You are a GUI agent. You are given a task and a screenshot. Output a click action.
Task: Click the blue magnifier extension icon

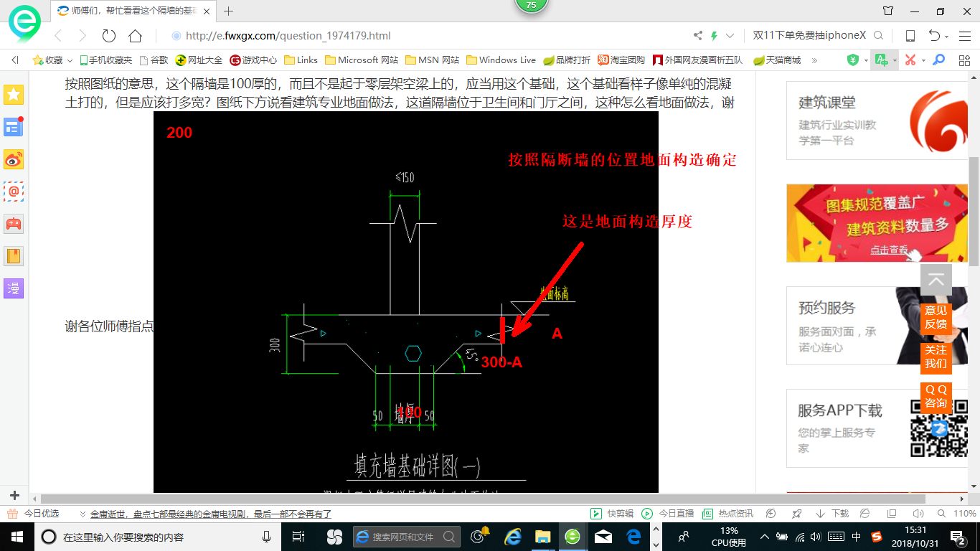tap(938, 60)
